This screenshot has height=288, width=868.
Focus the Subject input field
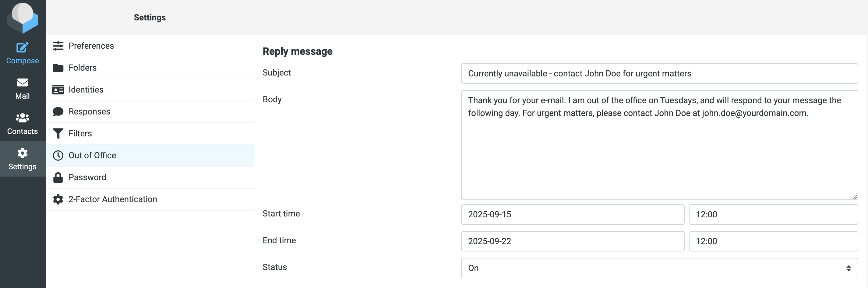(x=659, y=73)
